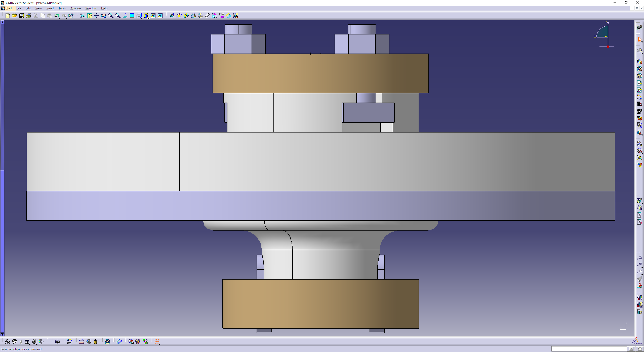Image resolution: width=644 pixels, height=352 pixels.
Task: Click the Measure Inertia weight icon
Action: pyautogui.click(x=95, y=342)
